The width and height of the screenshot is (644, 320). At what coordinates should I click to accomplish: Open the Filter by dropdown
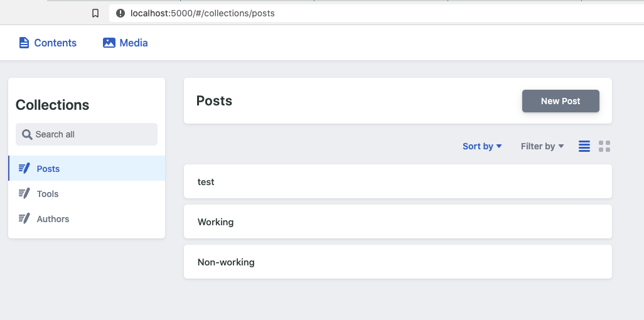coord(542,146)
